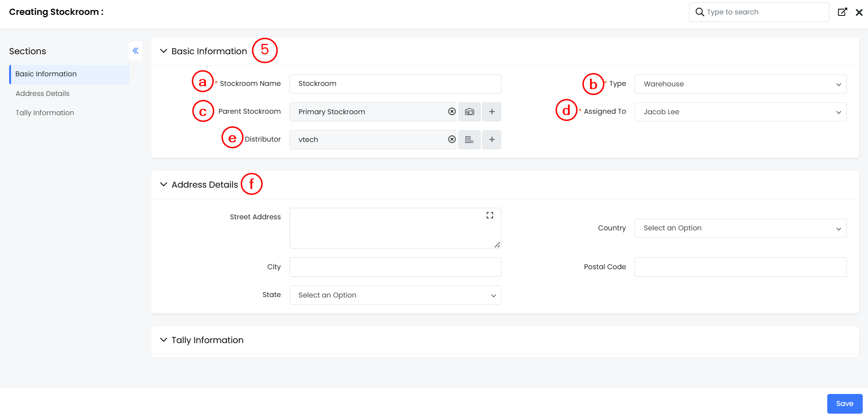Screen dimensions: 868x417
Task: Add a new Distributor with plus
Action: point(492,140)
